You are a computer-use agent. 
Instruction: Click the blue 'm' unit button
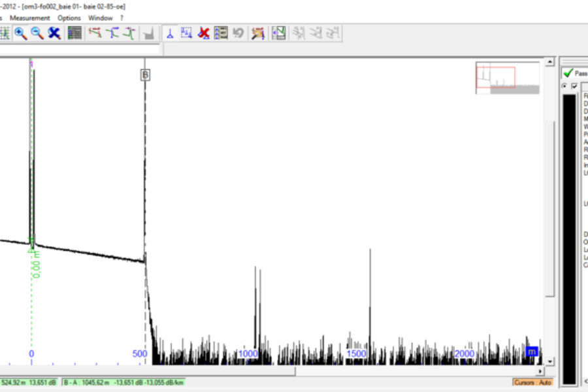[x=532, y=353]
